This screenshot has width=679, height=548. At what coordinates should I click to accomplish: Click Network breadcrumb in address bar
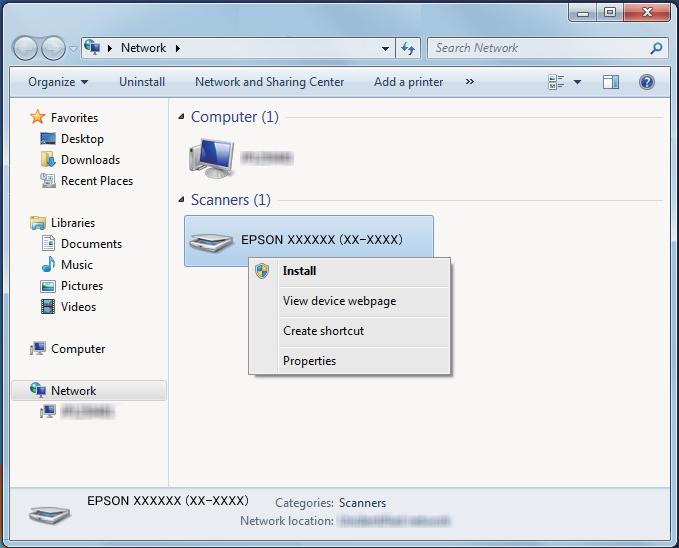pos(143,48)
